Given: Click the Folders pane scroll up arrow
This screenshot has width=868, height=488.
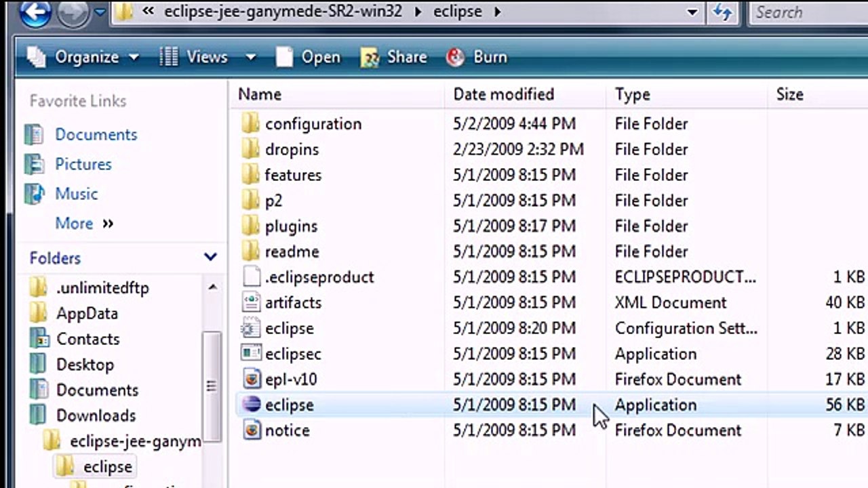Looking at the screenshot, I should tap(212, 287).
